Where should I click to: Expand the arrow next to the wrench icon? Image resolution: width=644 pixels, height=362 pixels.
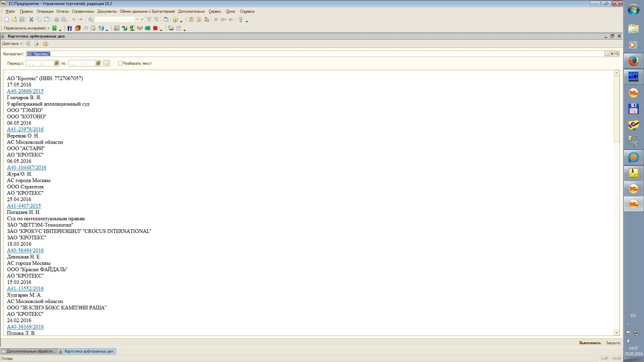[x=247, y=21]
